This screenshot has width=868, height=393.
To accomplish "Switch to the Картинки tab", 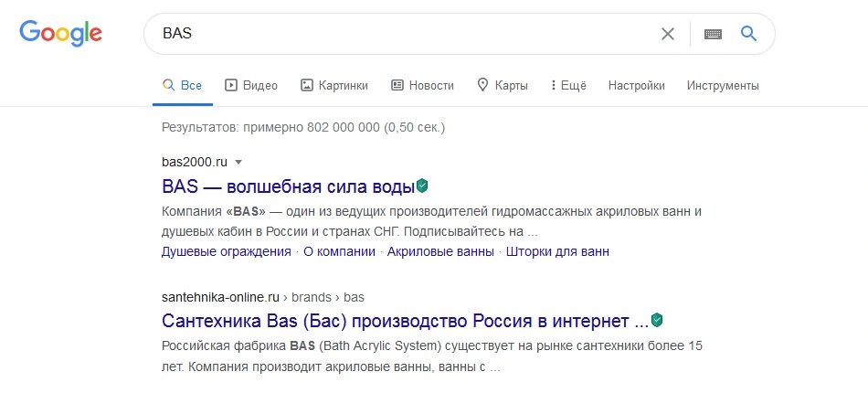I will 333,85.
